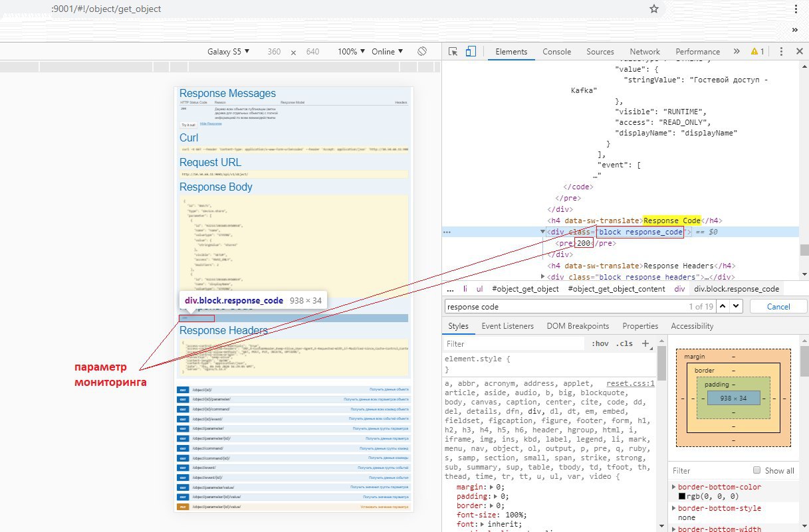The width and height of the screenshot is (809, 532).
Task: Switch to the Elements tab
Action: click(x=511, y=51)
